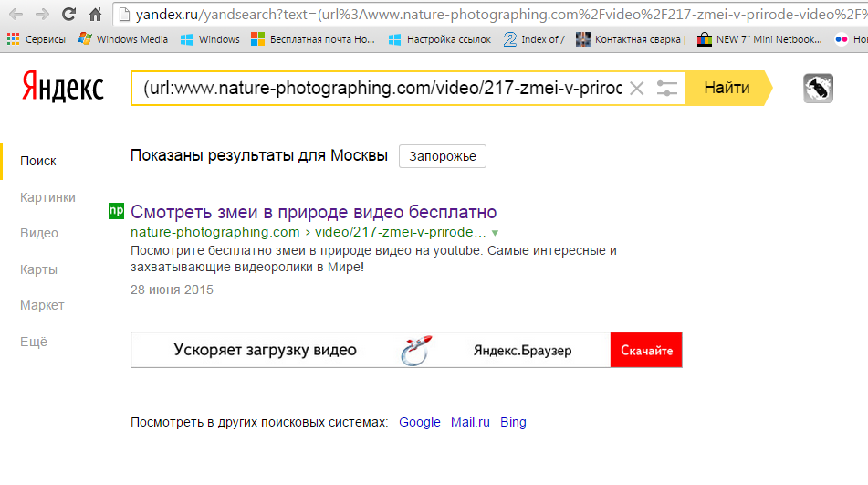This screenshot has height=485, width=868.
Task: Click the video/217-zmei-v-prirode path link
Action: (401, 232)
